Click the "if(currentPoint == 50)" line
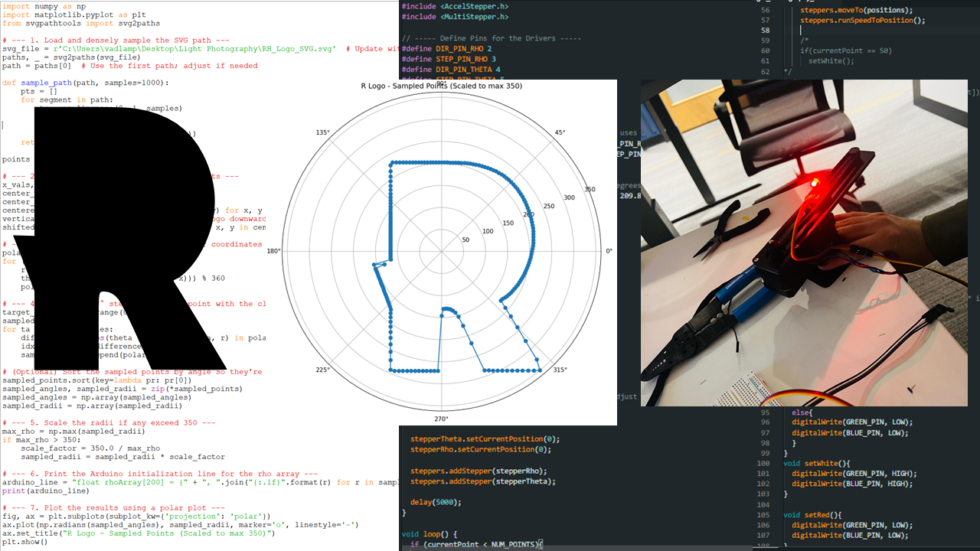Screen dimensions: 980x551 [x=846, y=51]
